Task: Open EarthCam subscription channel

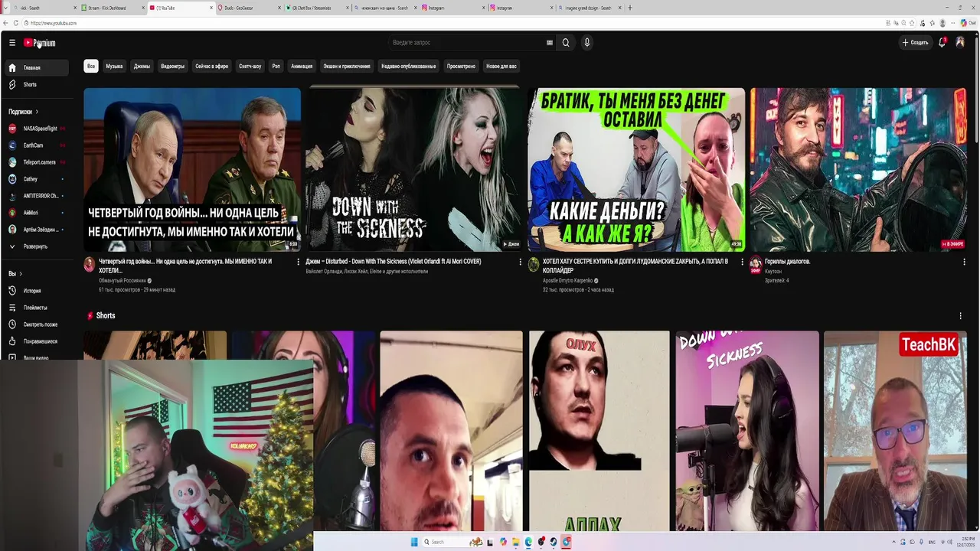Action: 36,145
